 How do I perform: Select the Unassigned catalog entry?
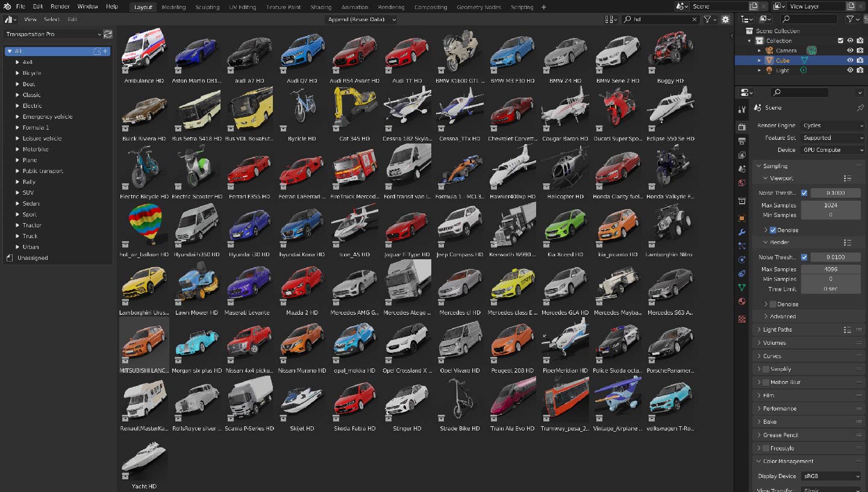point(33,257)
